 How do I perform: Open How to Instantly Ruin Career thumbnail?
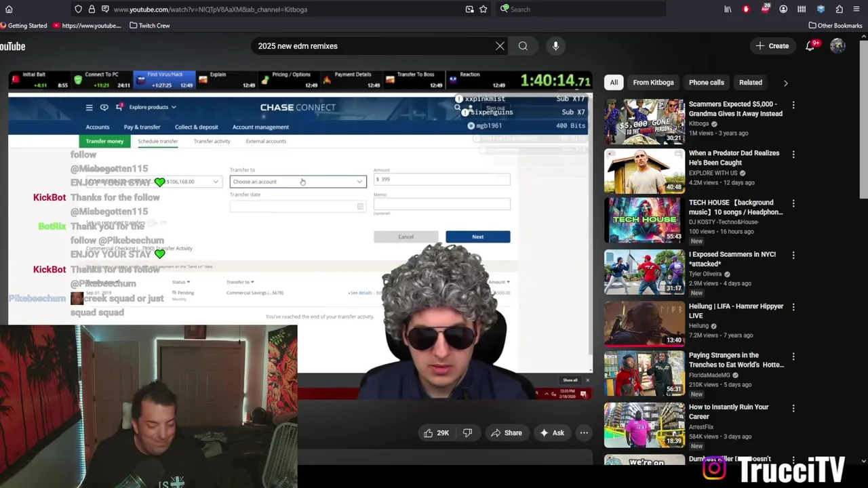(644, 424)
